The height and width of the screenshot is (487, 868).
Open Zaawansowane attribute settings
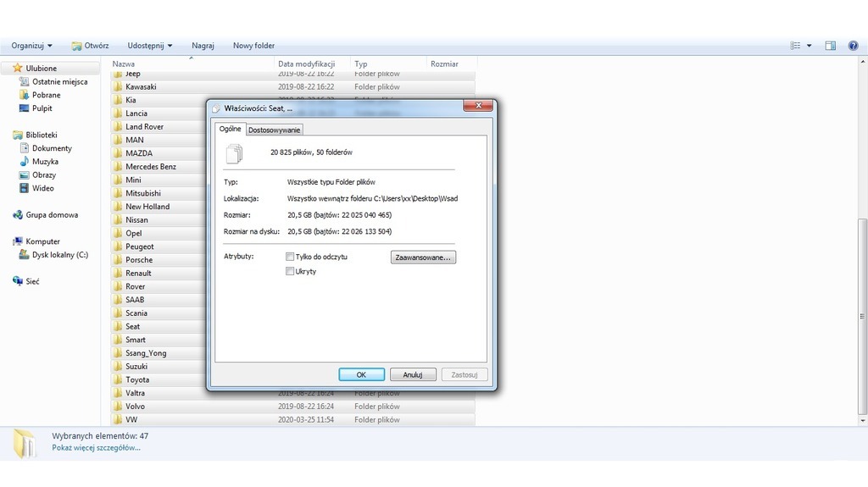(423, 257)
